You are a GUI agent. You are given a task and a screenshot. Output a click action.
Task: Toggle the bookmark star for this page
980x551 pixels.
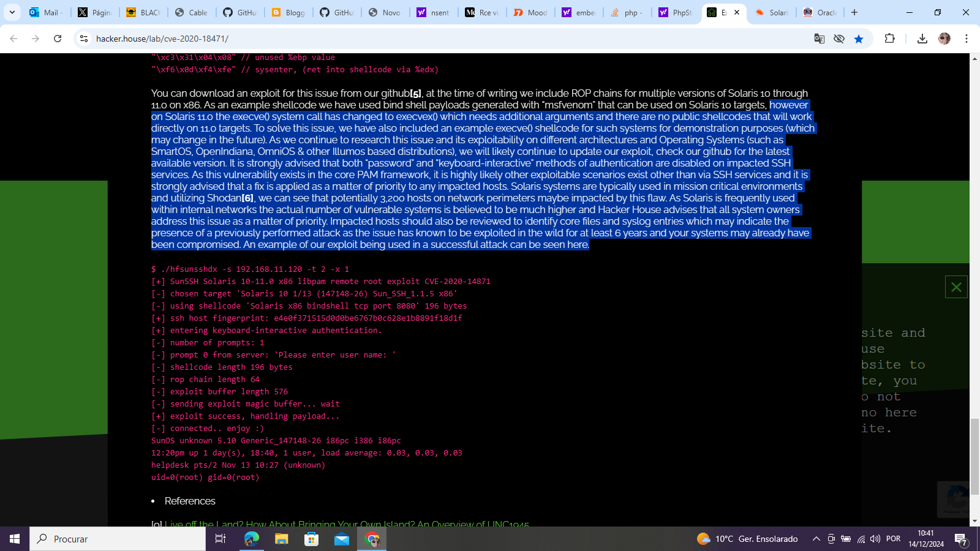pyautogui.click(x=859, y=39)
